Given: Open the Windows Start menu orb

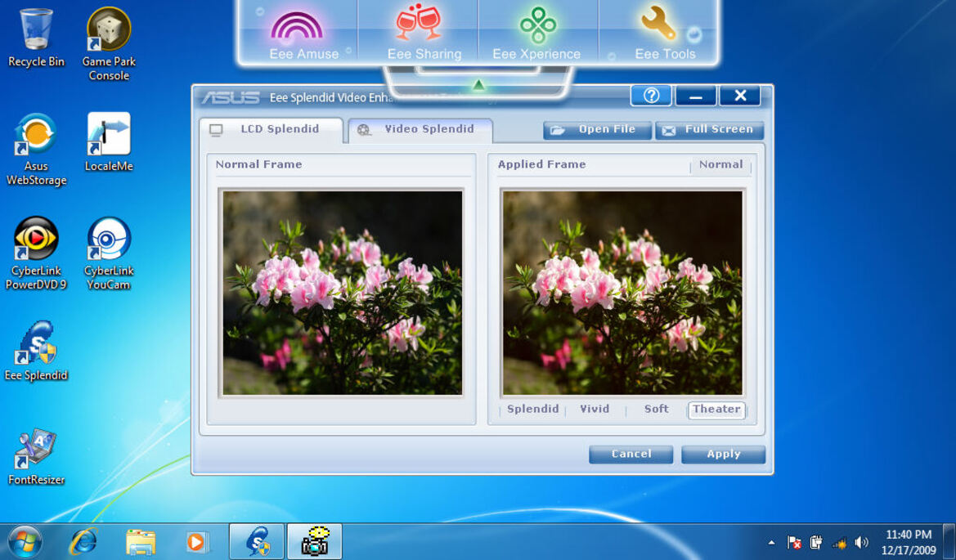Looking at the screenshot, I should tap(25, 542).
